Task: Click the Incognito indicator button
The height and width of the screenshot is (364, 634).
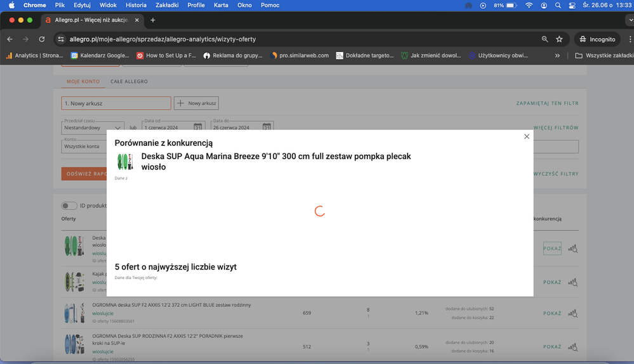Action: tap(597, 39)
